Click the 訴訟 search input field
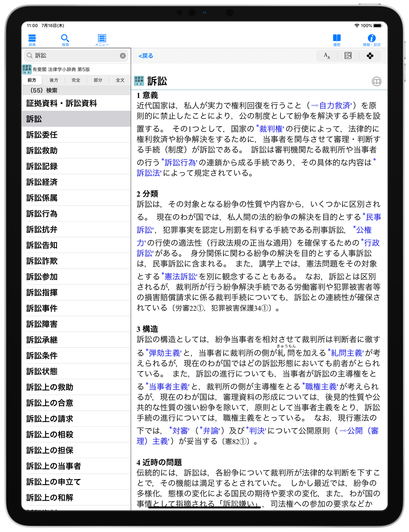Viewport: 409px width, 532px height. [x=73, y=56]
